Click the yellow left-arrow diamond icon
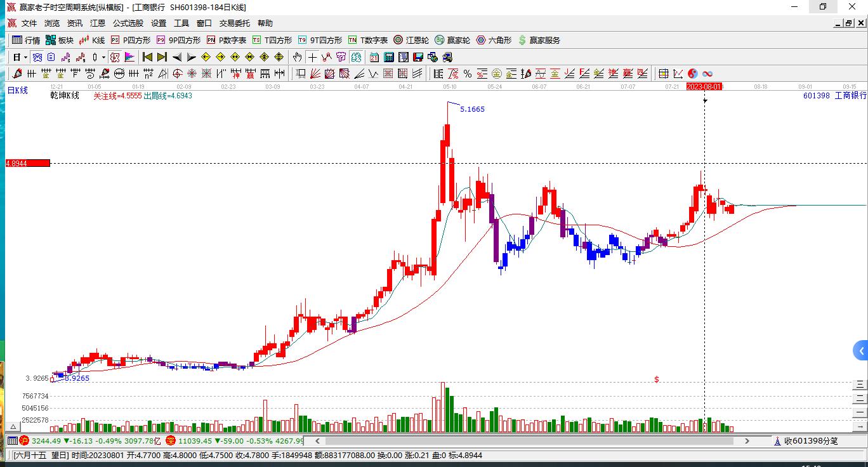Viewport: 868px width, 467px height. pyautogui.click(x=206, y=57)
